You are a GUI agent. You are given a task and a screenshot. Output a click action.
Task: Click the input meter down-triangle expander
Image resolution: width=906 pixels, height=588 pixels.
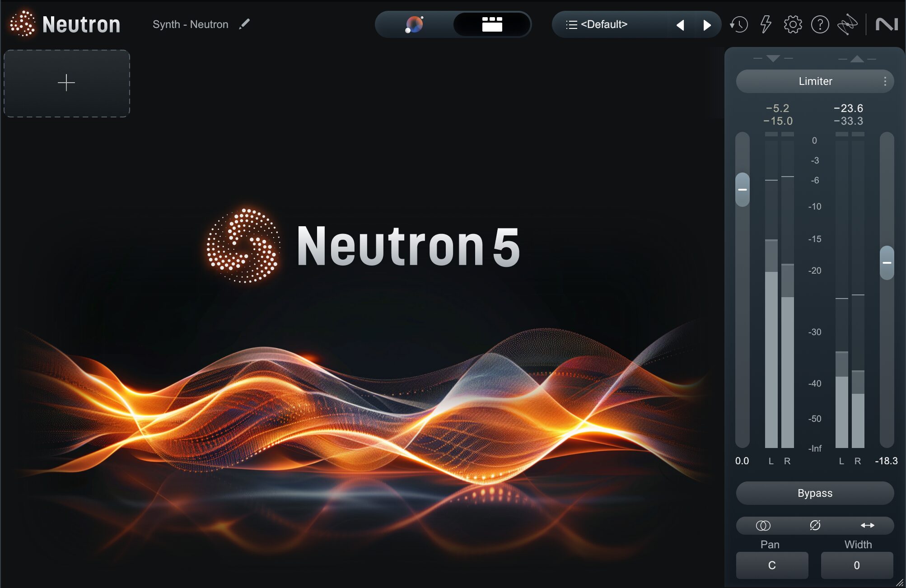coord(773,58)
